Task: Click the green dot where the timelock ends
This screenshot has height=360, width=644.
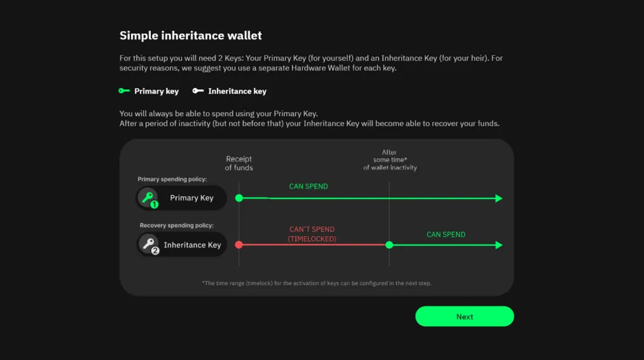Action: pyautogui.click(x=389, y=244)
